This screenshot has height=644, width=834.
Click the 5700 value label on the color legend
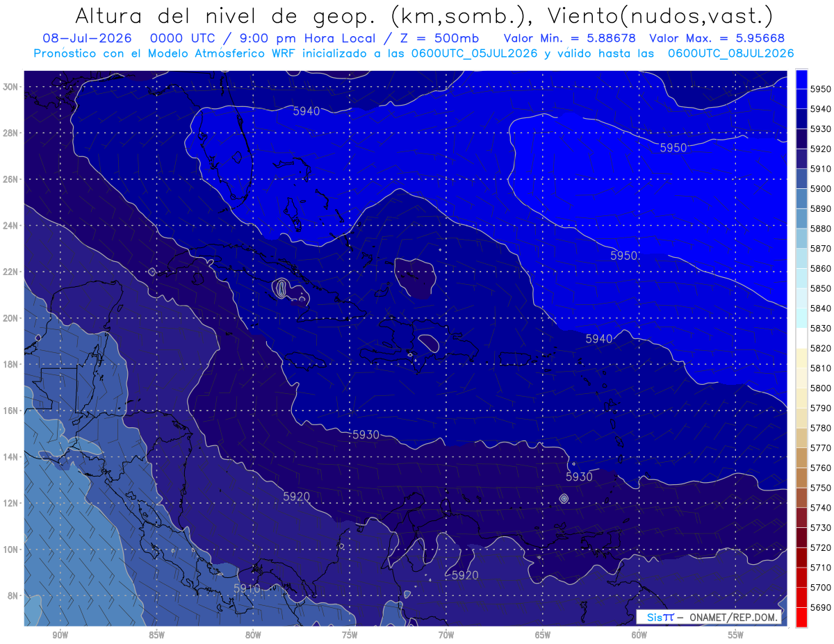(820, 587)
